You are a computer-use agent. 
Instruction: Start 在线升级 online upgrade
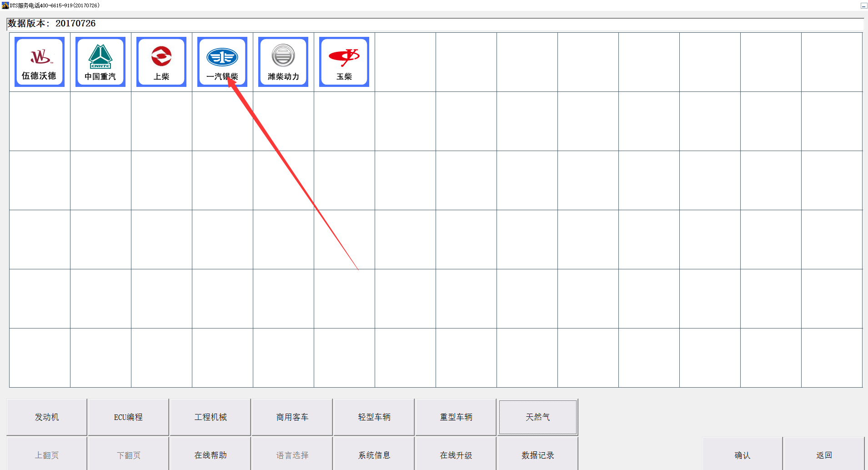[456, 455]
